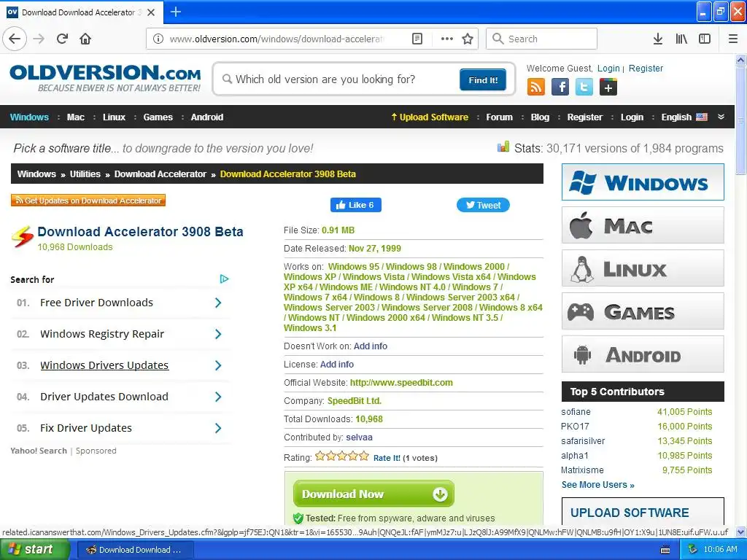Click the Tweet button
747x560 pixels.
pyautogui.click(x=483, y=205)
